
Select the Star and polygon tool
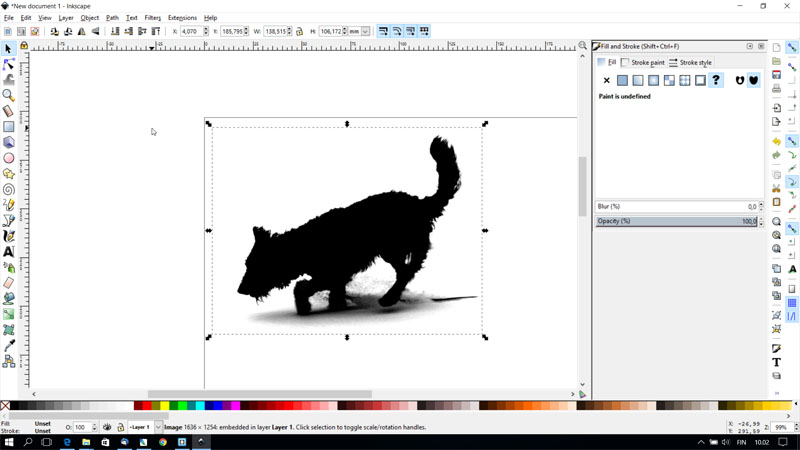(x=8, y=173)
